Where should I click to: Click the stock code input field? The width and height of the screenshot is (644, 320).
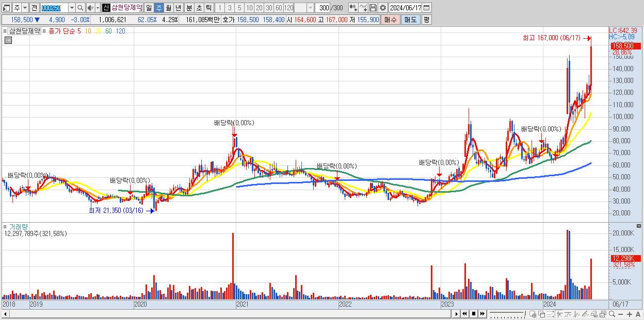pos(54,8)
